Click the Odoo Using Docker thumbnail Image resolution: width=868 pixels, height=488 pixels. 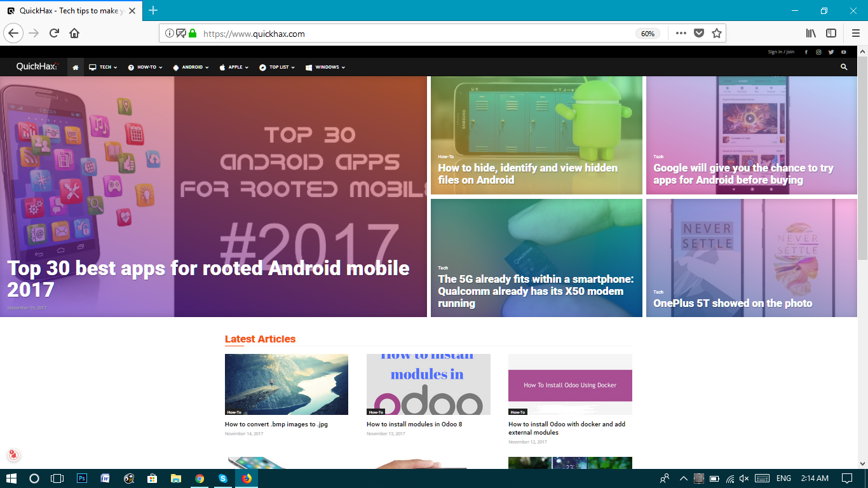click(x=570, y=384)
